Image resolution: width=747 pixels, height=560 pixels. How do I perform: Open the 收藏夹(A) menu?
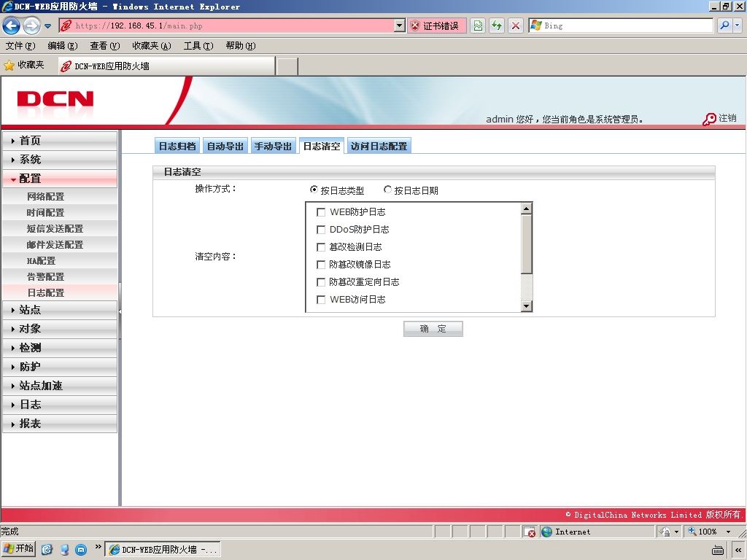pyautogui.click(x=152, y=46)
